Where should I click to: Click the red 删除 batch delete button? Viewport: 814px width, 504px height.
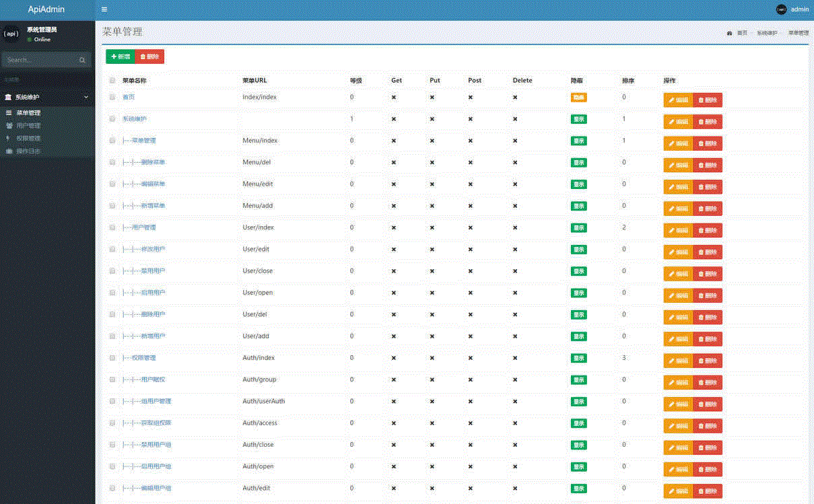[149, 57]
